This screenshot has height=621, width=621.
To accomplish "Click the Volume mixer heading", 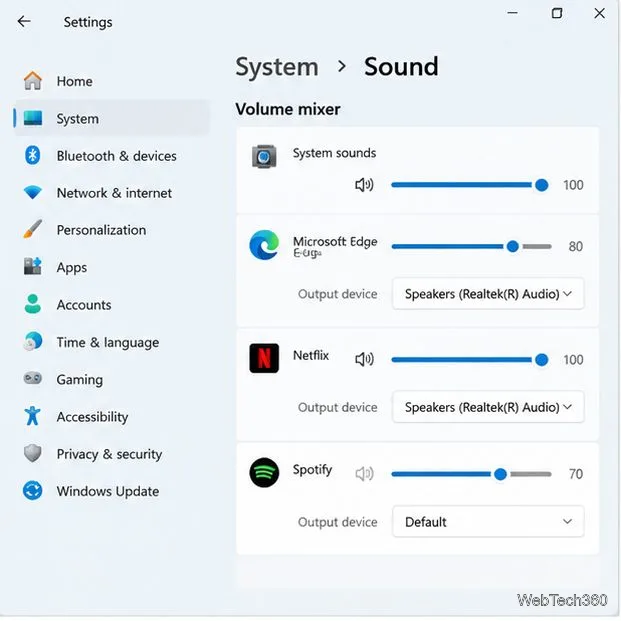I will click(288, 109).
